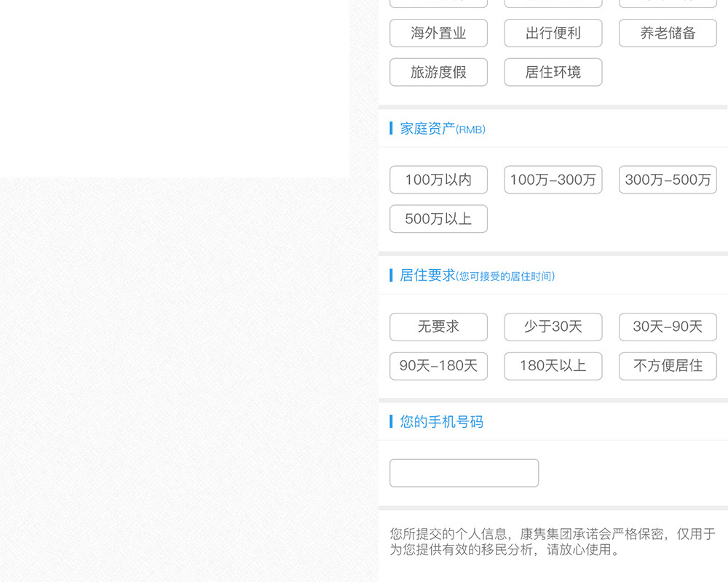This screenshot has width=728, height=582.
Task: Select residence requirement 无要求
Action: [x=438, y=327]
